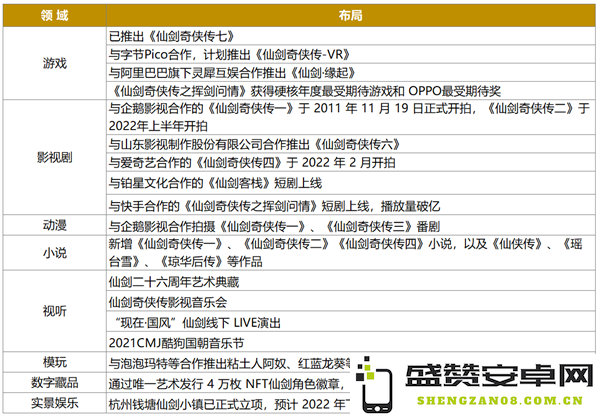Click the 布局 column header
The height and width of the screenshot is (416, 600).
coord(351,15)
